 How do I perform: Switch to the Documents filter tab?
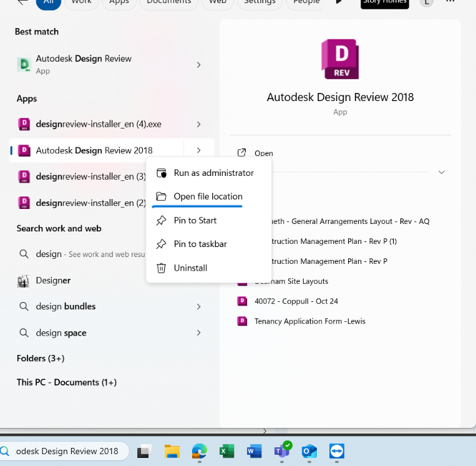tap(169, 2)
